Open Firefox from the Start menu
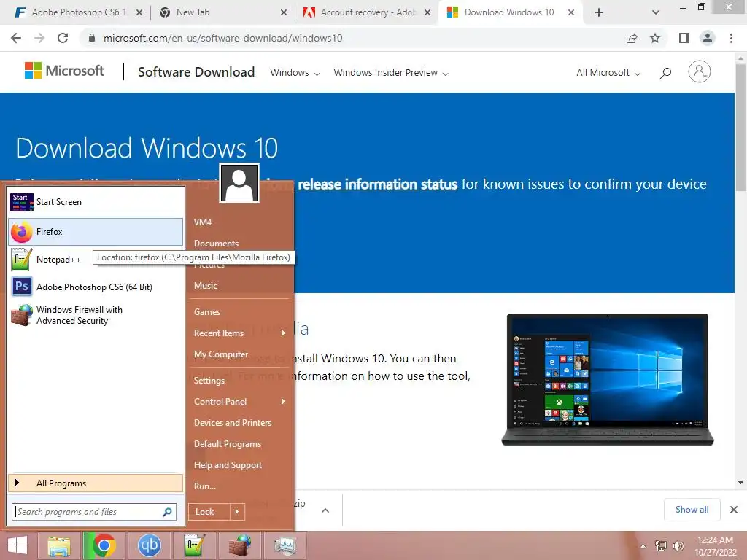The height and width of the screenshot is (560, 747). point(96,232)
